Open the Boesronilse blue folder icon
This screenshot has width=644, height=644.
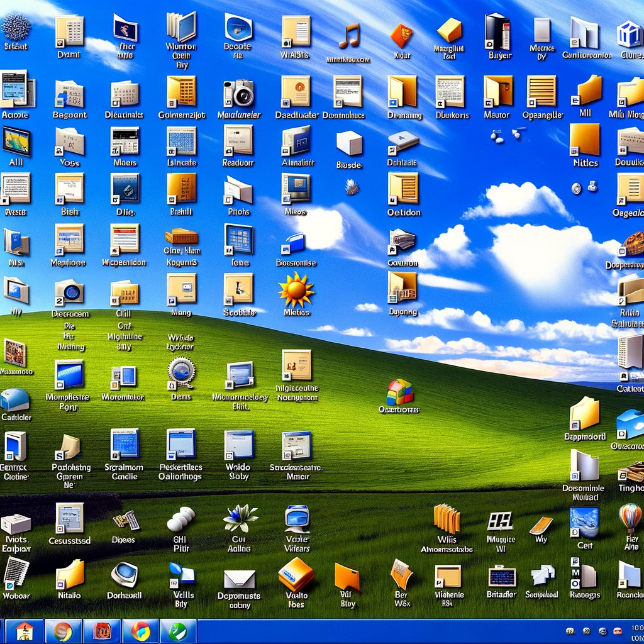pos(294,243)
